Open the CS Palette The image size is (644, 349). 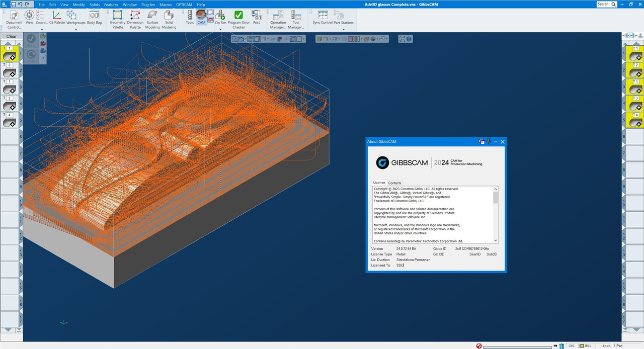57,18
